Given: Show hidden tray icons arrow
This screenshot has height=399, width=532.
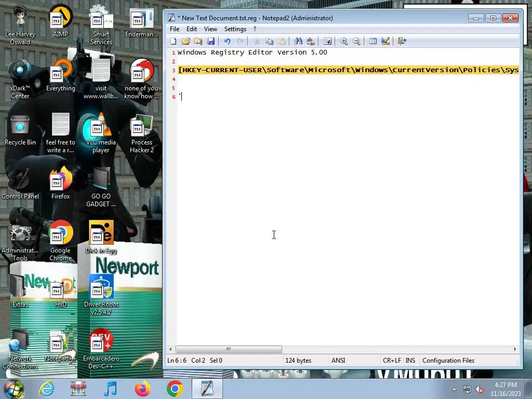Looking at the screenshot, I should pos(454,390).
